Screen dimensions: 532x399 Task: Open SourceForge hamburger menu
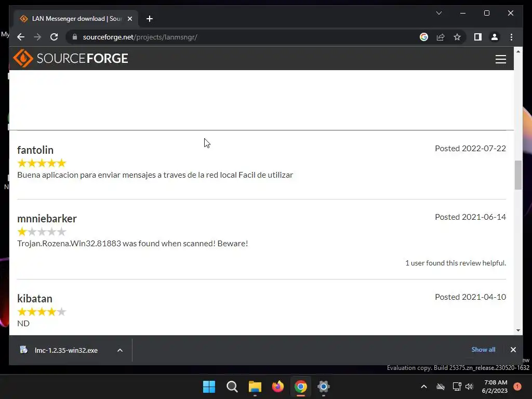click(500, 59)
